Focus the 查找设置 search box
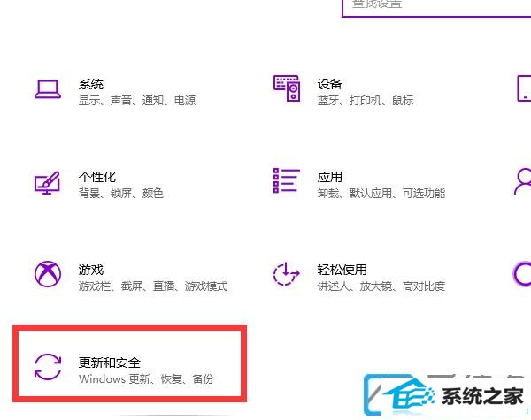 click(436, 7)
